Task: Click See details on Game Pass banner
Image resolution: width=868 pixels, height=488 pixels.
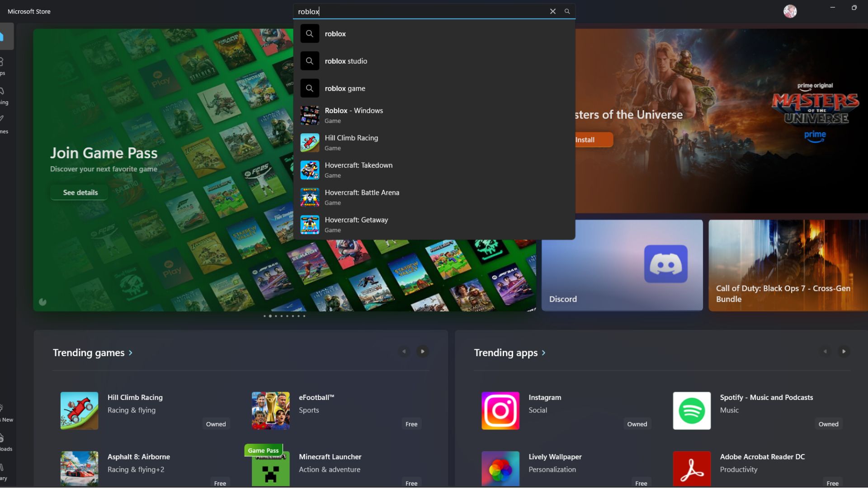Action: [80, 192]
